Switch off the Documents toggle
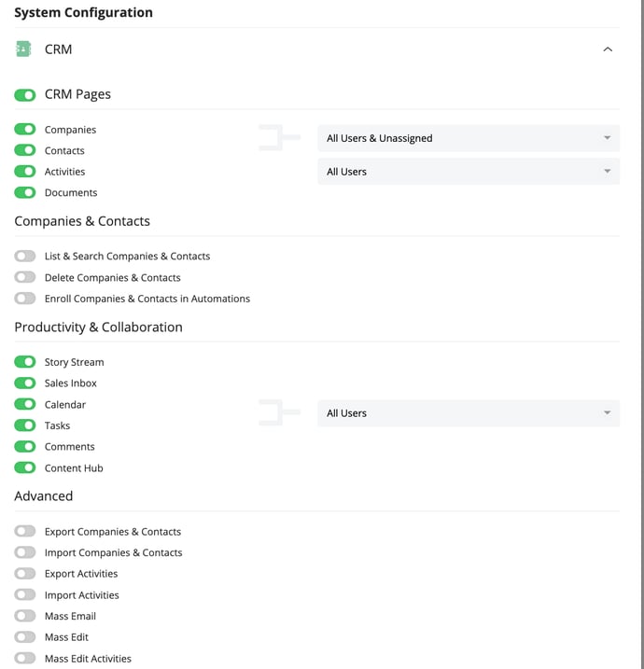Screen dimensions: 644x669 (25, 192)
